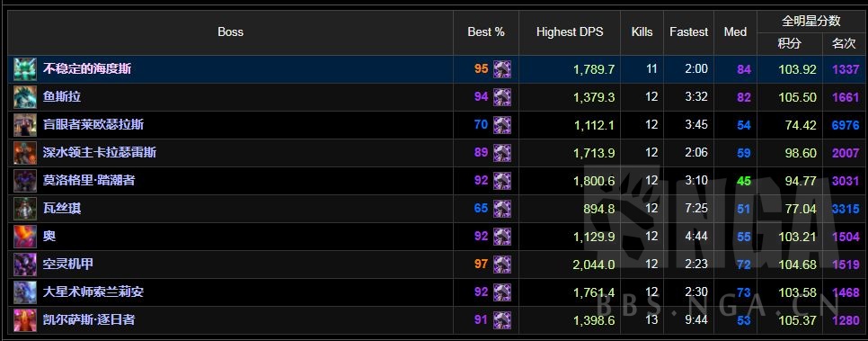Image resolution: width=868 pixels, height=341 pixels.
Task: Click highest DPS value 2,044.0
Action: tap(594, 265)
